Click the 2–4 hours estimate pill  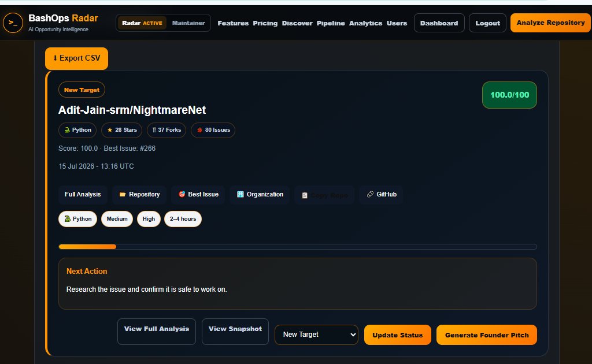tap(183, 219)
